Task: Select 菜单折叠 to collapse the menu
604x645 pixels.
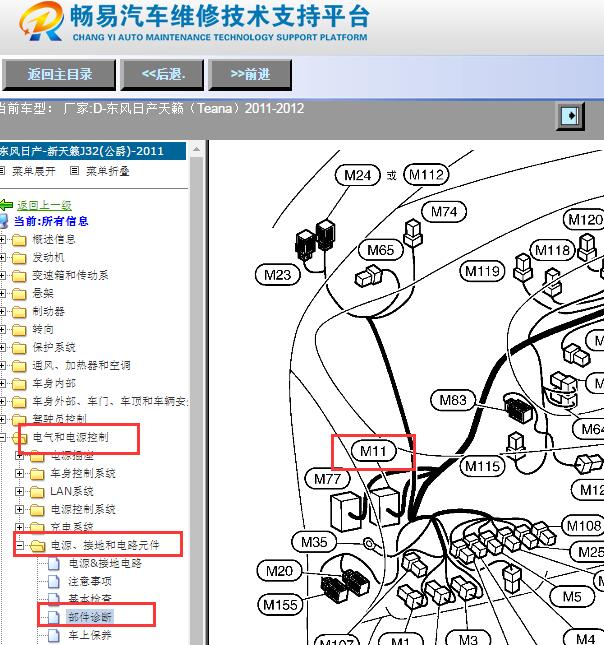Action: pos(108,171)
